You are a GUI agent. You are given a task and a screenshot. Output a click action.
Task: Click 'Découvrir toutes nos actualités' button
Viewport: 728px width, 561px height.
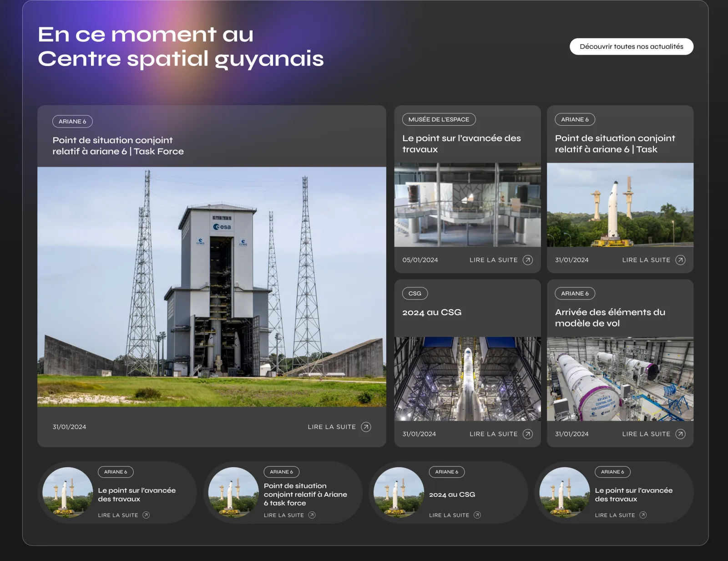coord(631,46)
